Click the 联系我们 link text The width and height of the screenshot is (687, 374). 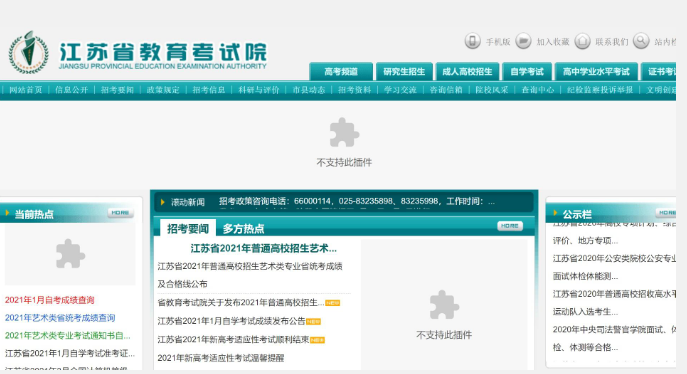[x=612, y=42]
